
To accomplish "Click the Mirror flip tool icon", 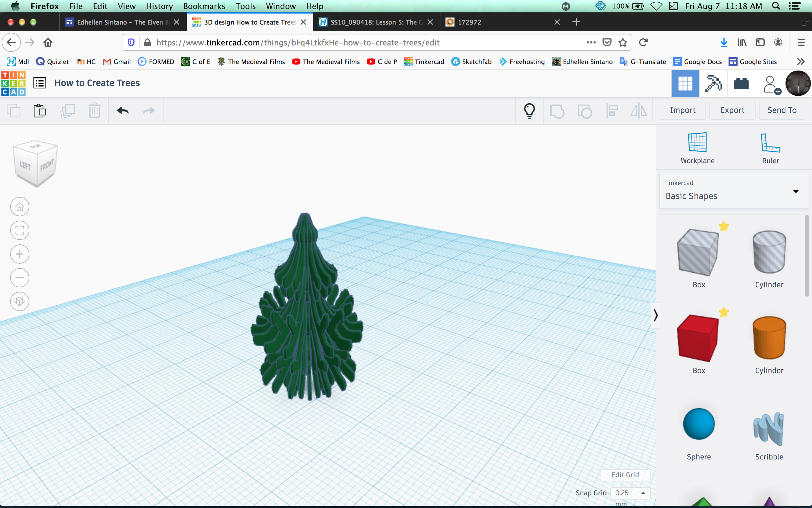I will pos(639,111).
